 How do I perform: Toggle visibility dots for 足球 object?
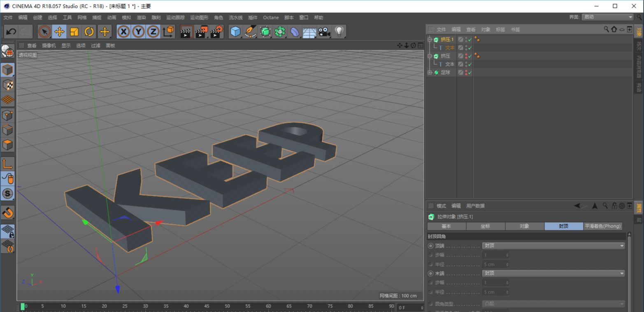coord(466,72)
